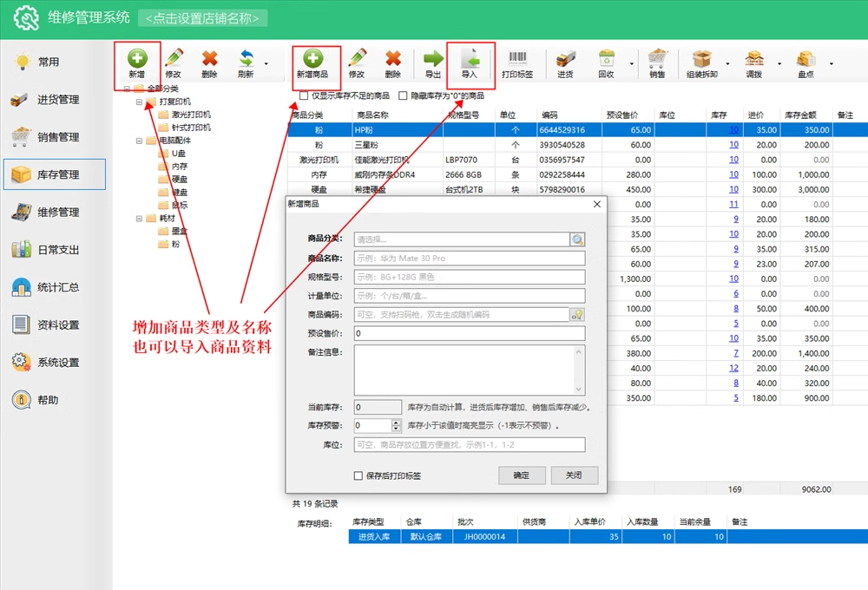Close the 新增商品 dialog with X
This screenshot has width=868, height=590.
pos(597,204)
